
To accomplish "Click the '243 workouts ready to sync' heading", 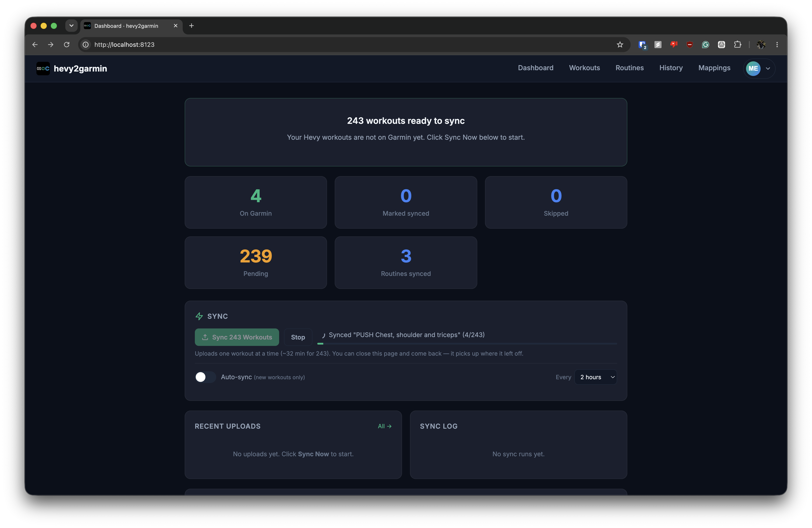I will coord(406,121).
